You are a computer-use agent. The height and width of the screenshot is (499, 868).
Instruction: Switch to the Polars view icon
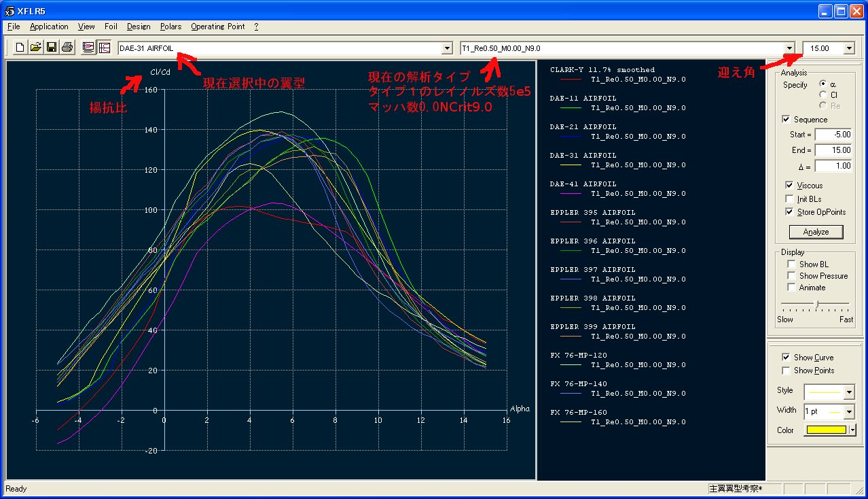105,48
